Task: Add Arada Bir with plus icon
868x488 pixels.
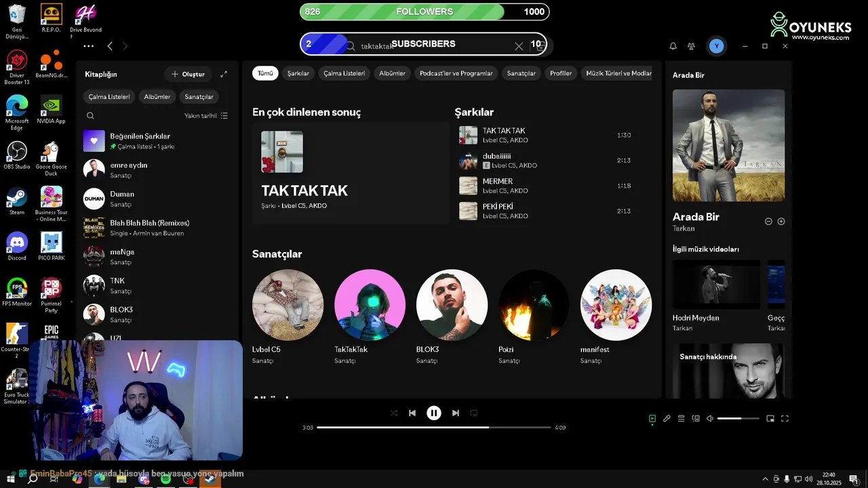Action: click(781, 222)
